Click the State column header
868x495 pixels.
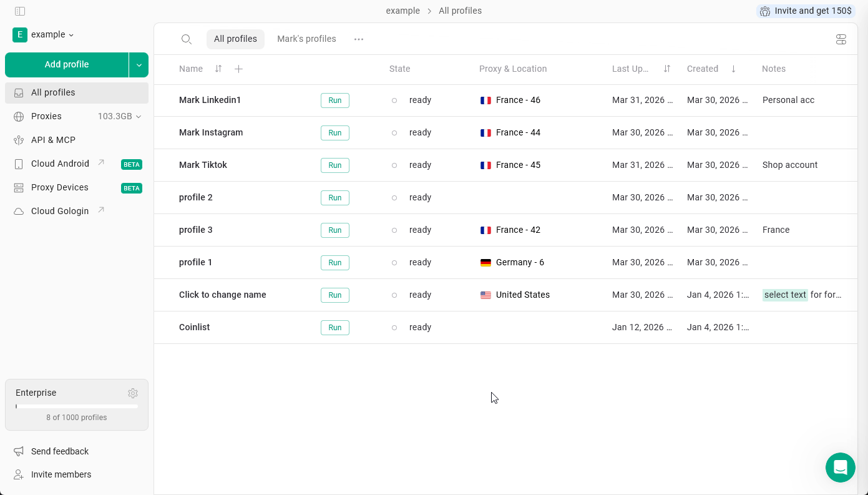tap(400, 69)
